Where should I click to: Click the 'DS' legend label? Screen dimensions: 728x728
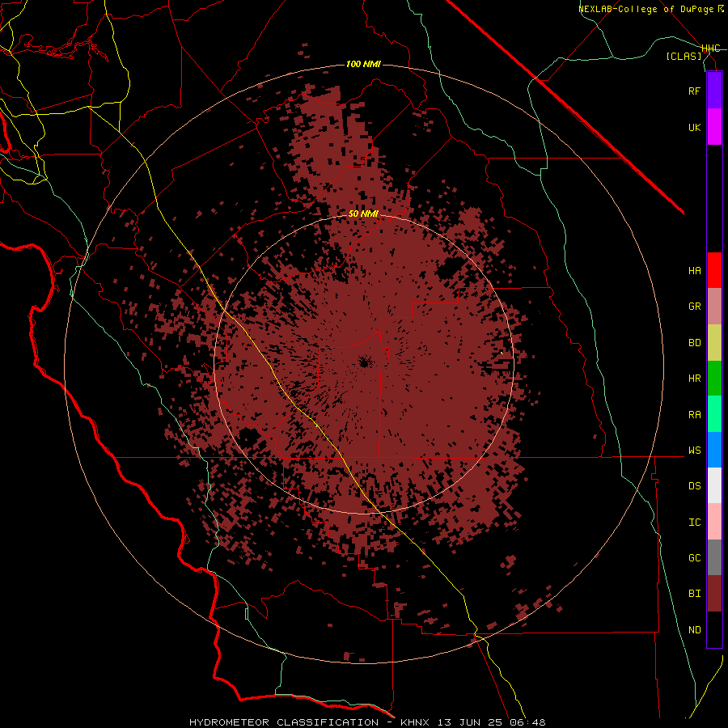695,486
